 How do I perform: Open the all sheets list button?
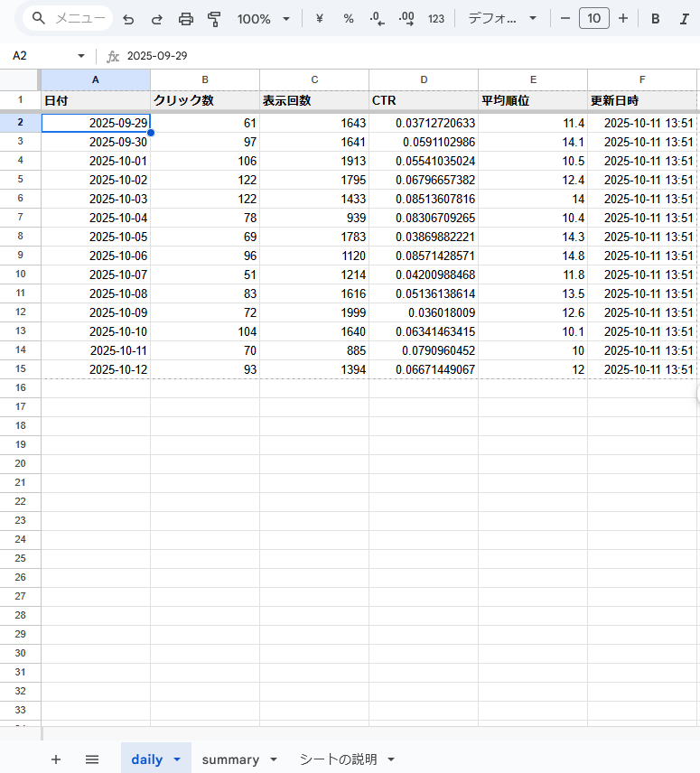(x=92, y=759)
